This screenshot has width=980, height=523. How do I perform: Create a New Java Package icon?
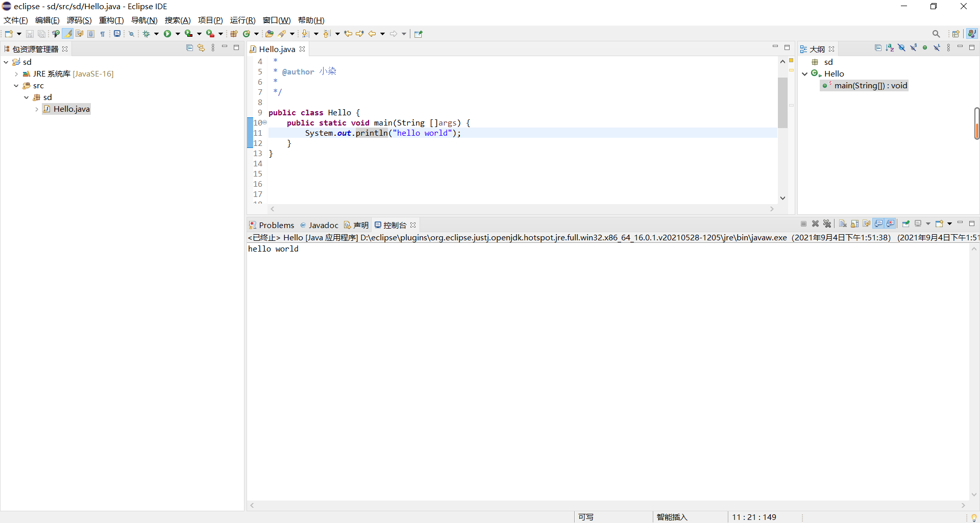pos(234,34)
